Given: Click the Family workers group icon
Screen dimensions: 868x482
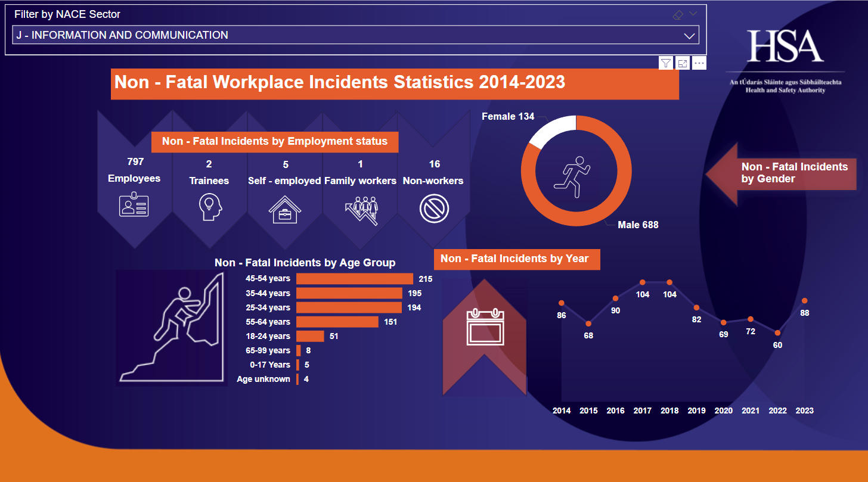Looking at the screenshot, I should pos(361,210).
